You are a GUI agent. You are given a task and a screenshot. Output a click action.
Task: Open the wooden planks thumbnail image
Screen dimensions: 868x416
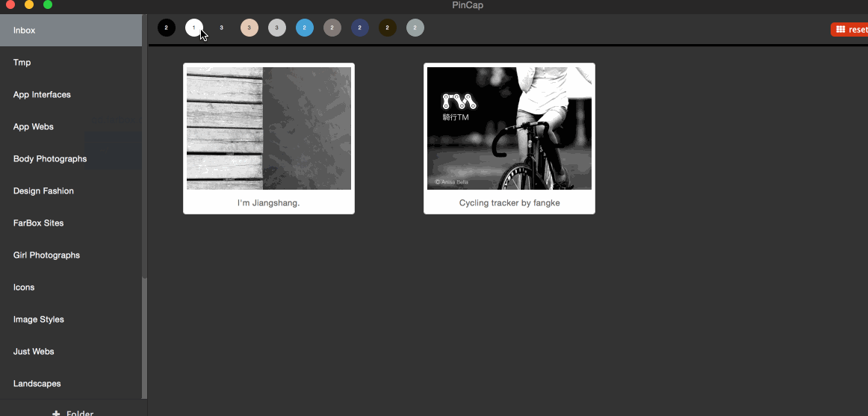(268, 128)
